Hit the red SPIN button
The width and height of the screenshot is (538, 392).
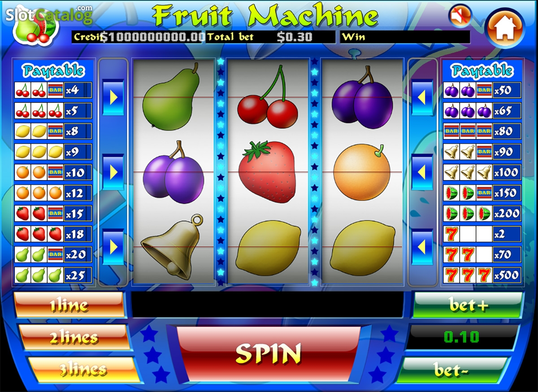click(269, 354)
